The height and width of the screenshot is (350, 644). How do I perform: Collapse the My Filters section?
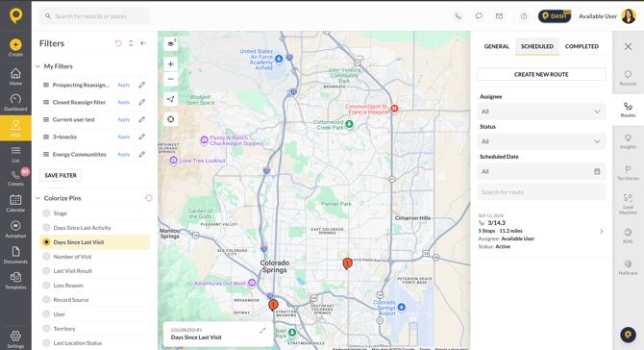37,66
